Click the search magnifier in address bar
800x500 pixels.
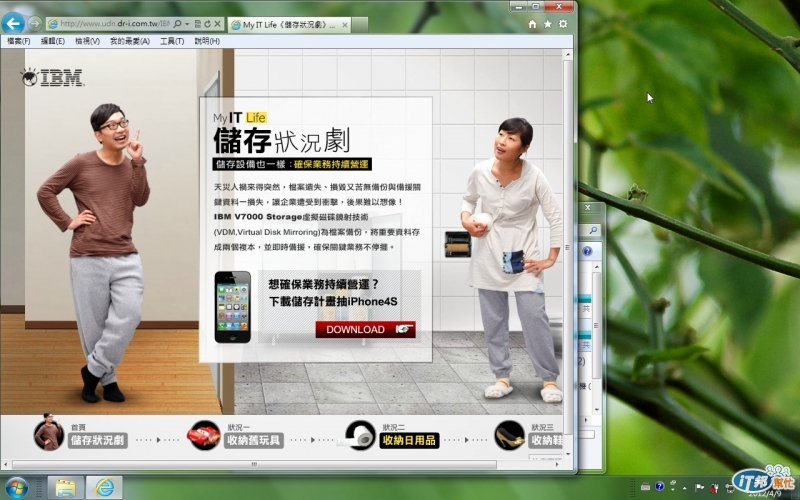(x=177, y=24)
